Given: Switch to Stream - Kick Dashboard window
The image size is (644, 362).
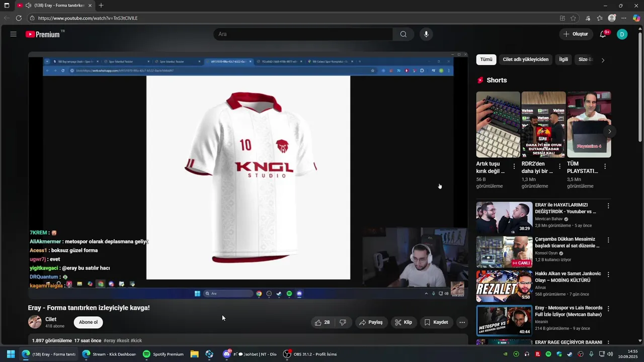Looking at the screenshot, I should coord(109,354).
